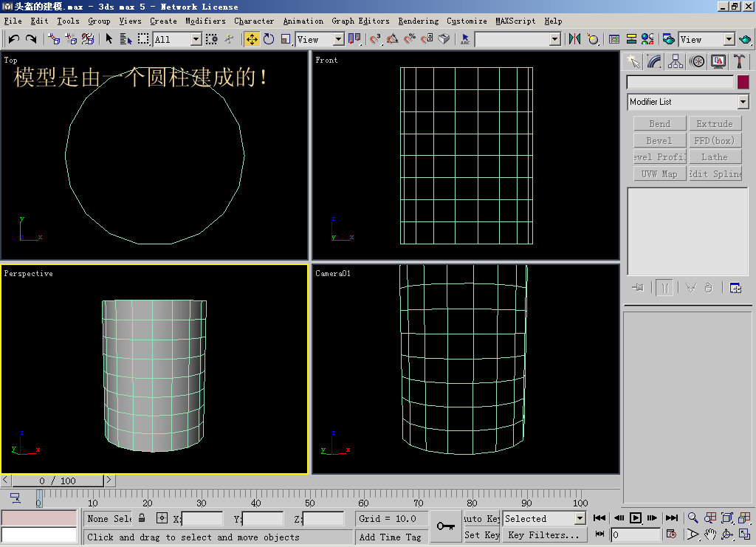The width and height of the screenshot is (756, 547).
Task: Click the UVW Map modifier button
Action: coord(659,174)
